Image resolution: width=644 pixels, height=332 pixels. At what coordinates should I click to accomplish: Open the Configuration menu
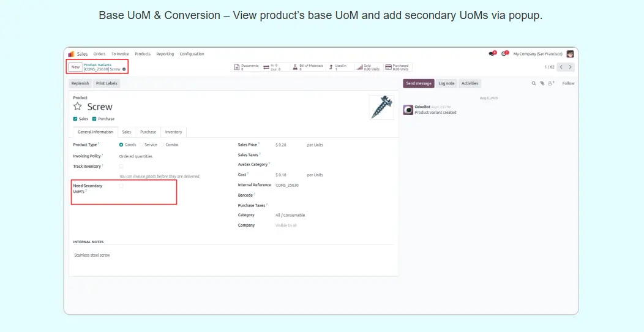[x=192, y=54]
